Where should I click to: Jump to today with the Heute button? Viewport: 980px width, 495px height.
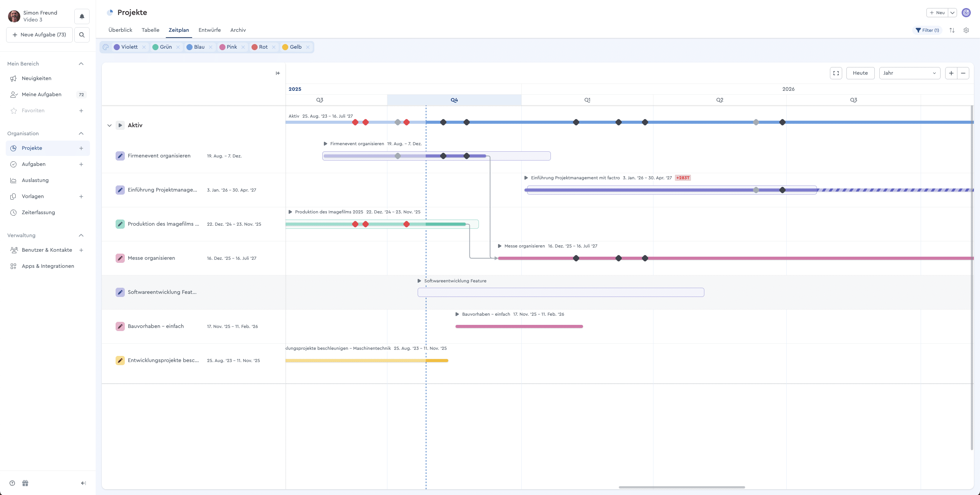(860, 73)
